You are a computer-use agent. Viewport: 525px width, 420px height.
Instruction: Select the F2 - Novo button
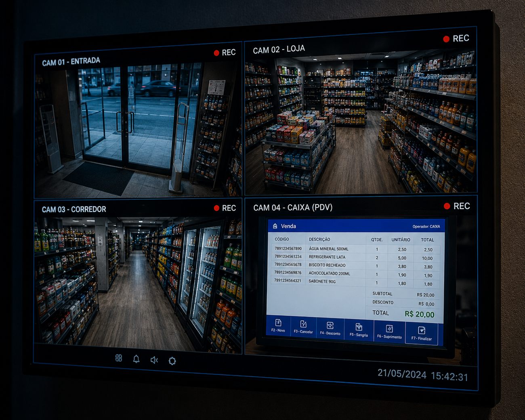coord(278,325)
